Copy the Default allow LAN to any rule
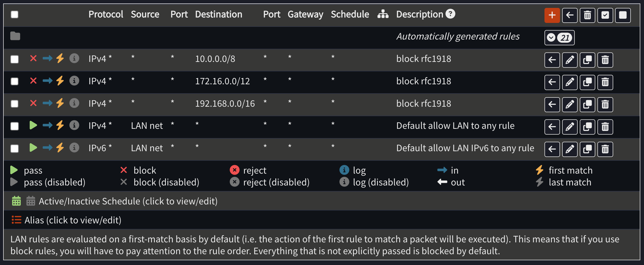The height and width of the screenshot is (265, 644). [x=587, y=127]
